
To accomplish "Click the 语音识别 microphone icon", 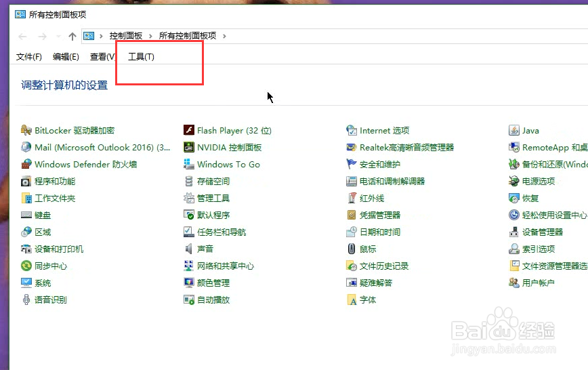I will point(26,300).
